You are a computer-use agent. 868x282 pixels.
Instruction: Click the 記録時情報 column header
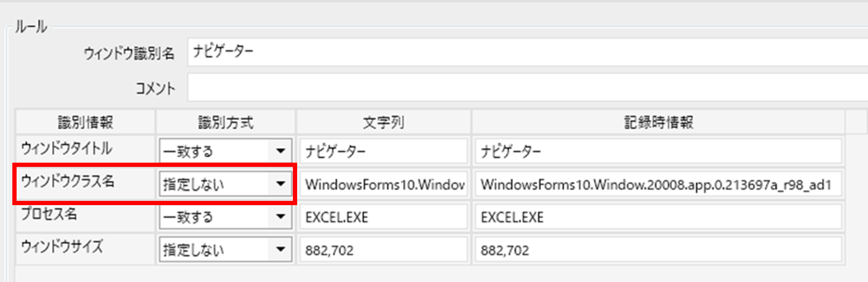point(658,122)
